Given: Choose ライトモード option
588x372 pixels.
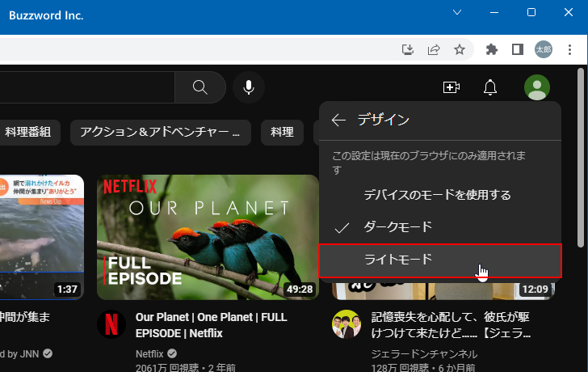Looking at the screenshot, I should pos(440,260).
